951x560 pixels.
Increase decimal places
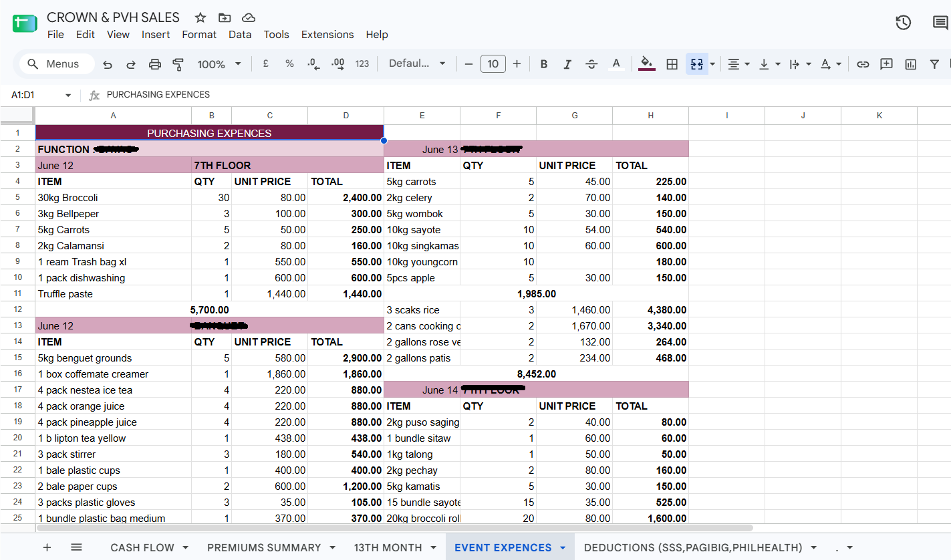[338, 64]
